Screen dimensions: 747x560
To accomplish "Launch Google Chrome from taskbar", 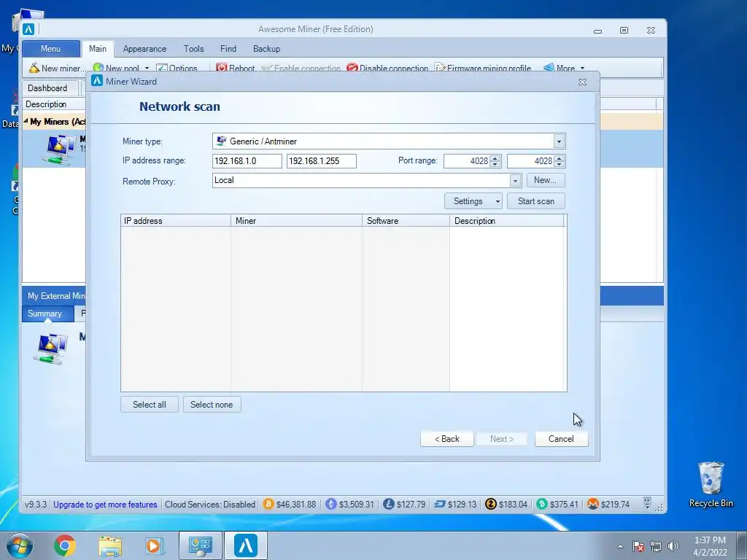I will pyautogui.click(x=65, y=545).
